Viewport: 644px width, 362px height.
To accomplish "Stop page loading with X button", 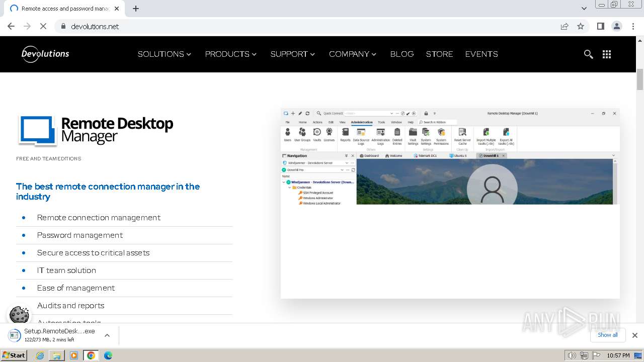I will pyautogui.click(x=43, y=26).
